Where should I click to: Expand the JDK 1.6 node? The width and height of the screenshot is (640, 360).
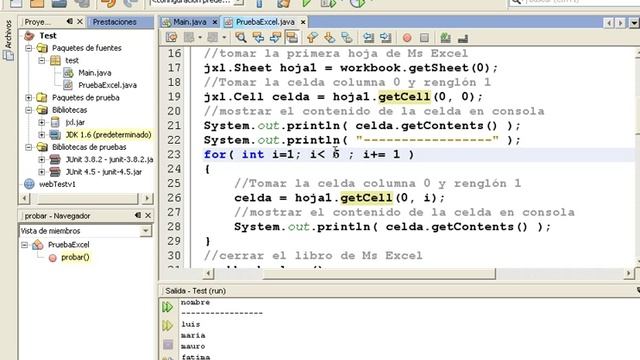pos(42,134)
